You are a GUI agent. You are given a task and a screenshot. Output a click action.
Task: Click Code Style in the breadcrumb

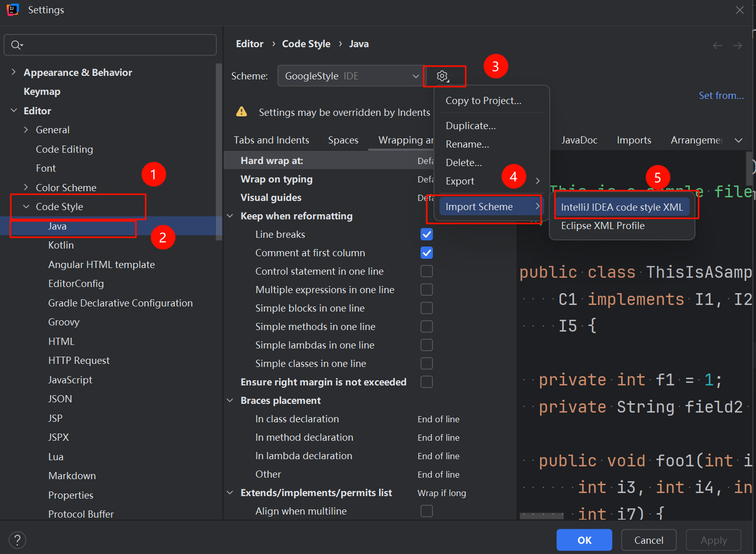pos(306,44)
